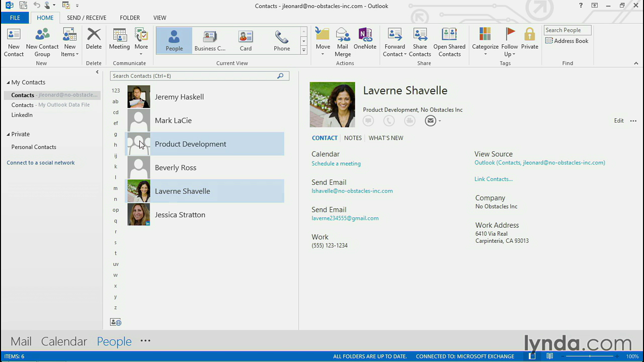Image resolution: width=644 pixels, height=362 pixels.
Task: Click Connect to a social network
Action: 41,163
